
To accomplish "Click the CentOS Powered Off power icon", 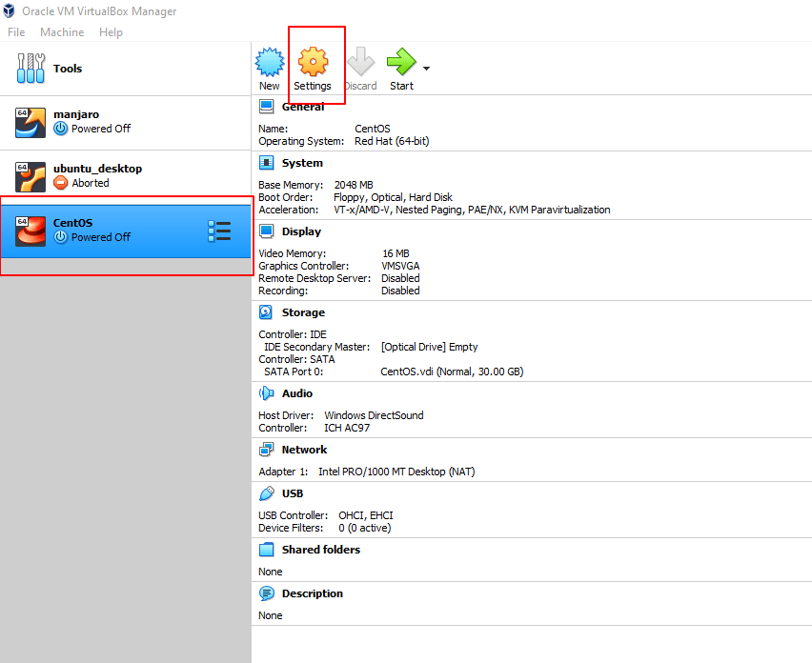I will pos(61,237).
